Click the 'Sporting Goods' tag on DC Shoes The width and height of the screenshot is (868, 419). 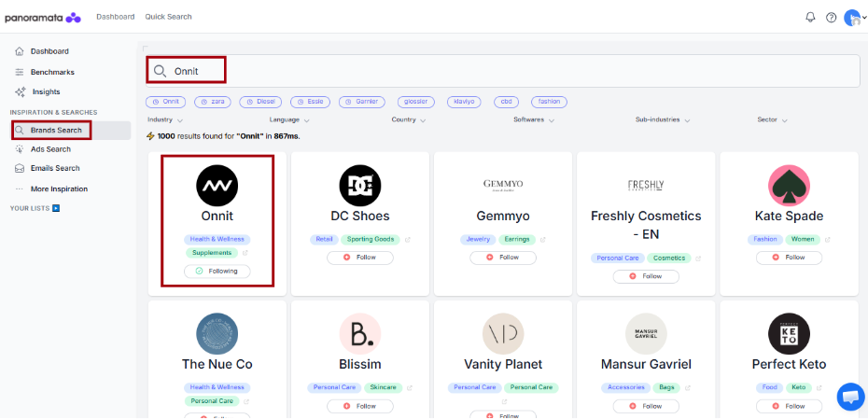[x=371, y=240]
